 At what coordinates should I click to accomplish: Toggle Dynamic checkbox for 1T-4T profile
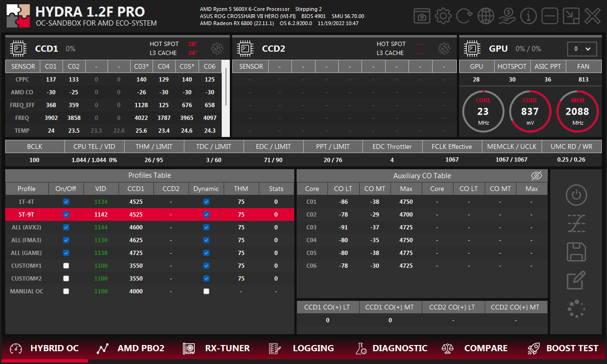(x=206, y=201)
